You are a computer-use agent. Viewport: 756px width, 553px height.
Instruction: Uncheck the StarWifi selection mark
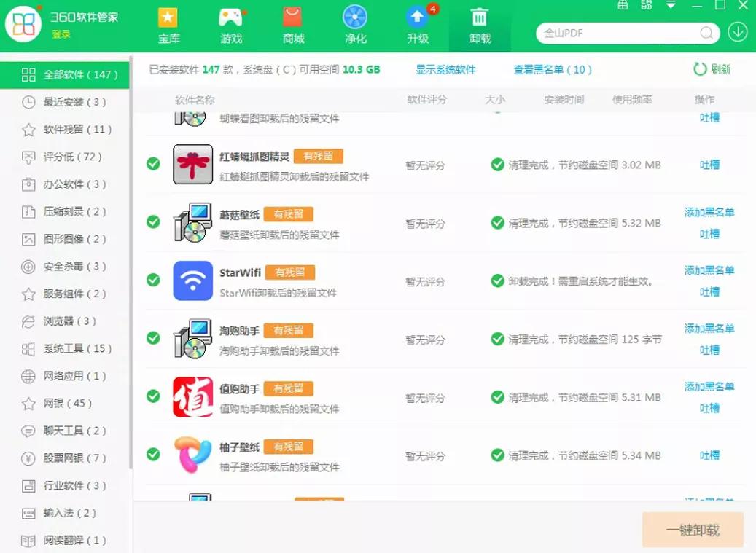click(153, 281)
